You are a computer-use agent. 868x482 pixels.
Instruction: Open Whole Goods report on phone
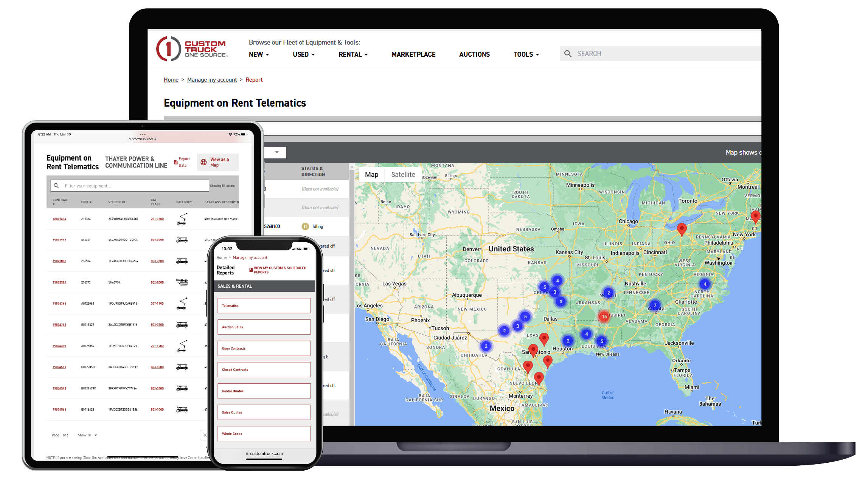click(x=264, y=434)
